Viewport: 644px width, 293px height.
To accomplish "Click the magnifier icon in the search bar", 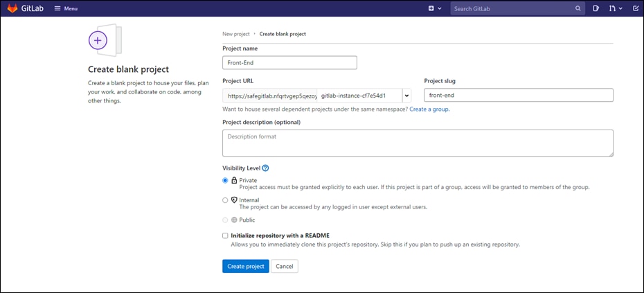I will tap(578, 9).
